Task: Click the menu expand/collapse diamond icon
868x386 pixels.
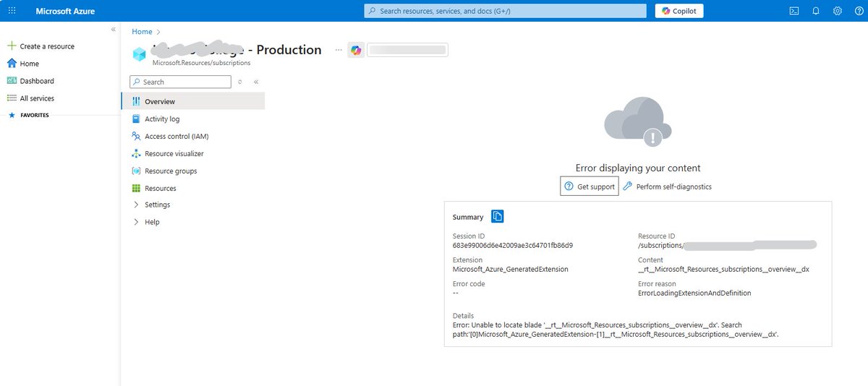Action: point(239,82)
